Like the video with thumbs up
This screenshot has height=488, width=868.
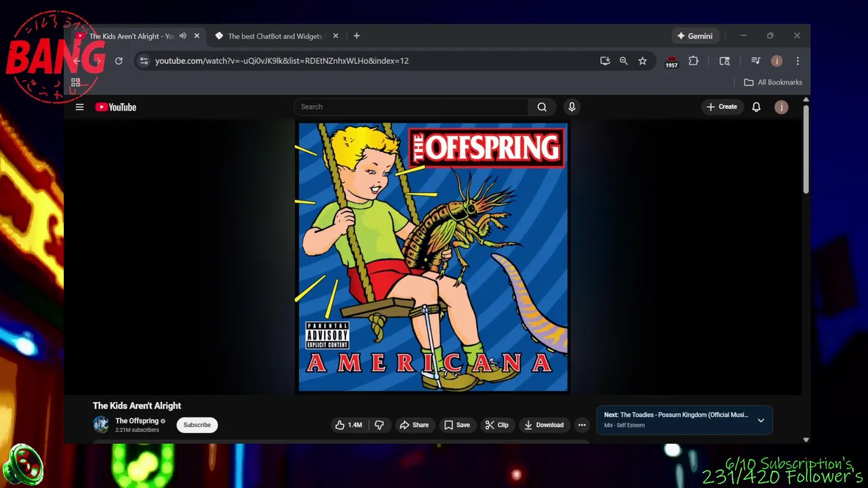(348, 425)
